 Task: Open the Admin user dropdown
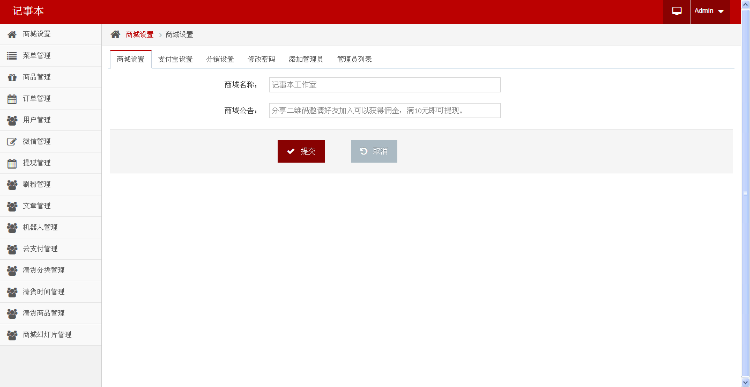point(709,11)
